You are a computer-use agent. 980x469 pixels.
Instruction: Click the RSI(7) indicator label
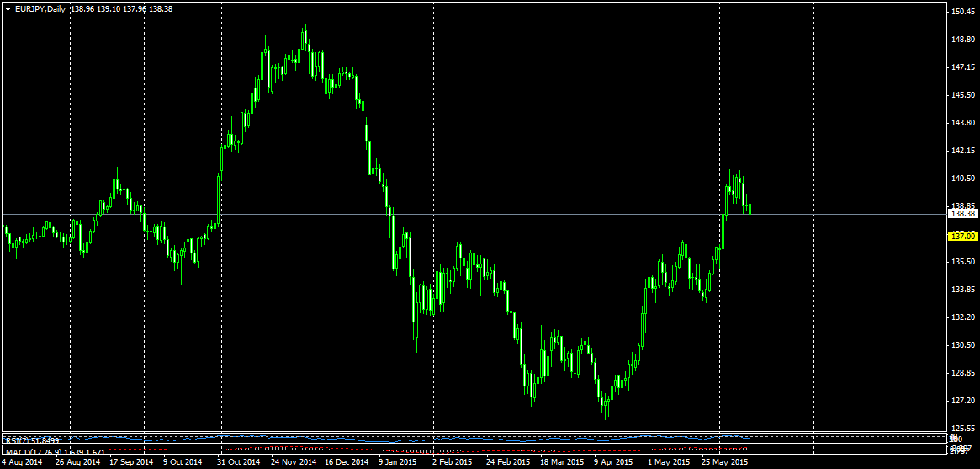pos(33,440)
